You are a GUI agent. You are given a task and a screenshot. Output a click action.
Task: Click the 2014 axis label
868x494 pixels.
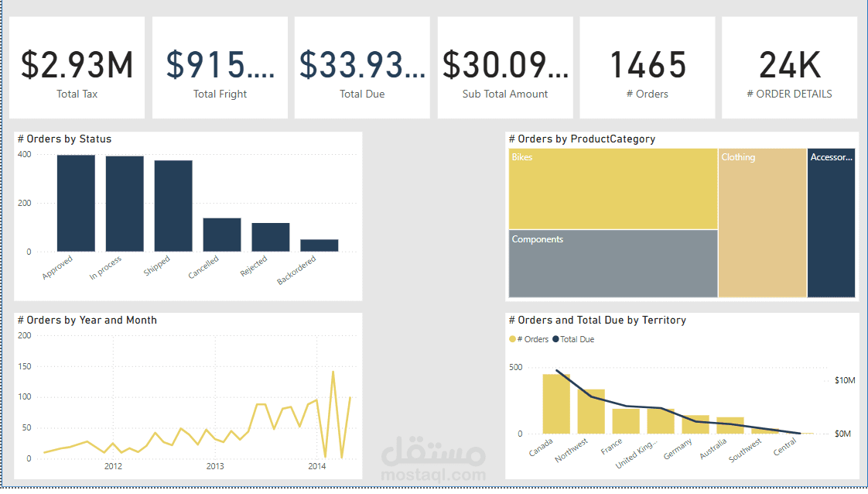point(316,466)
